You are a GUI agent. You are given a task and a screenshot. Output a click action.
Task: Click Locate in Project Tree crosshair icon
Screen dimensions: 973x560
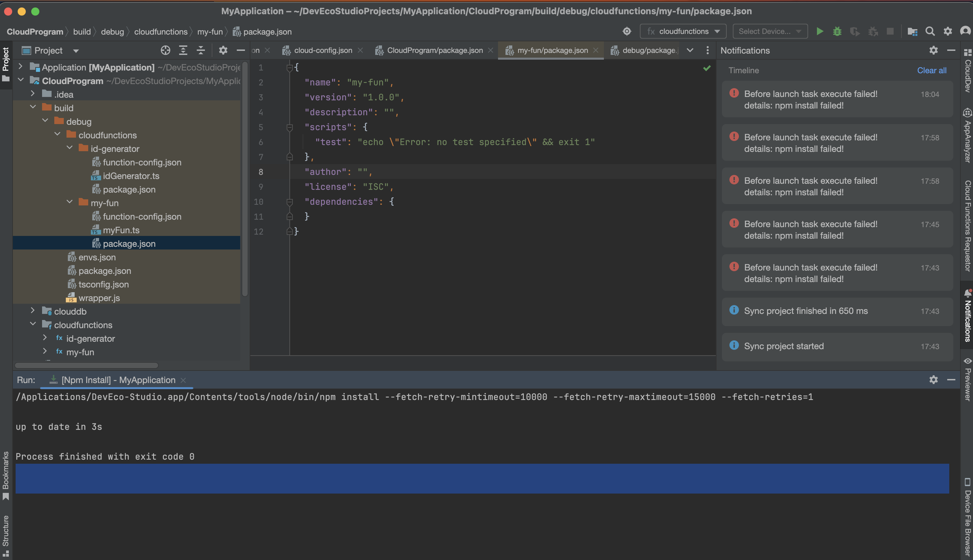(166, 51)
